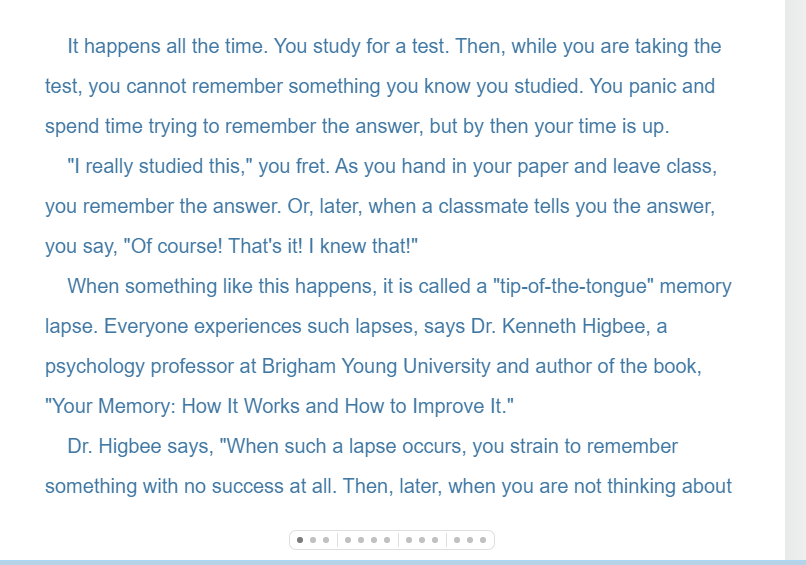806x565 pixels.
Task: Select second dot of the second group
Action: pos(361,540)
